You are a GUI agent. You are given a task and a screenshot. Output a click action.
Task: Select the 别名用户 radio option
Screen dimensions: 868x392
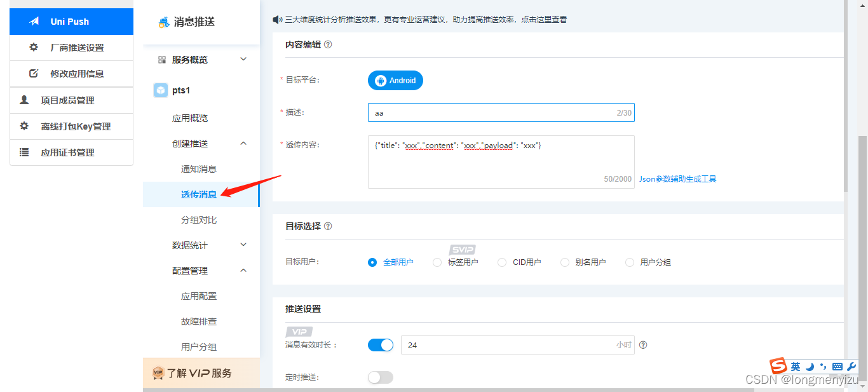click(x=565, y=262)
